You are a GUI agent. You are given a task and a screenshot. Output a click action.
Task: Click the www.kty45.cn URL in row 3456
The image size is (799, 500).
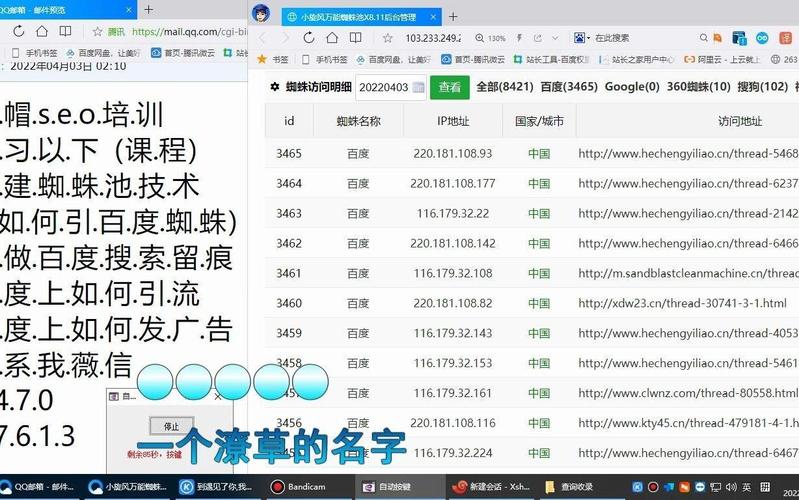(x=688, y=423)
